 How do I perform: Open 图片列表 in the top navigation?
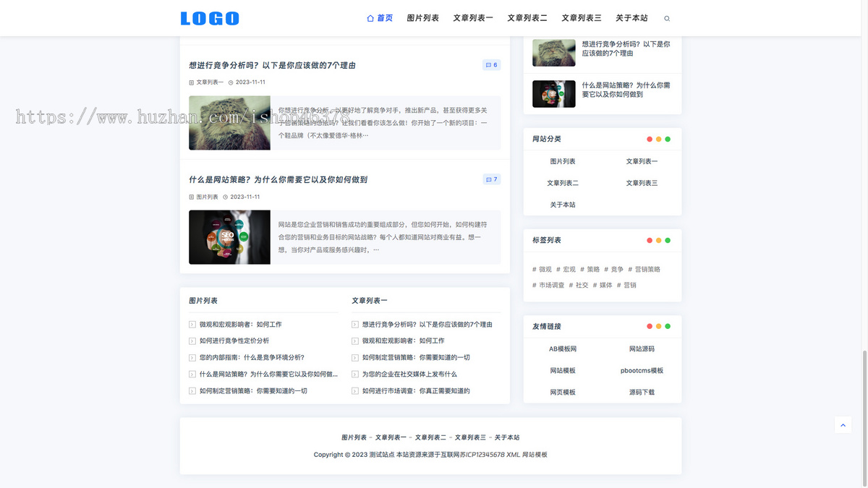click(x=423, y=18)
